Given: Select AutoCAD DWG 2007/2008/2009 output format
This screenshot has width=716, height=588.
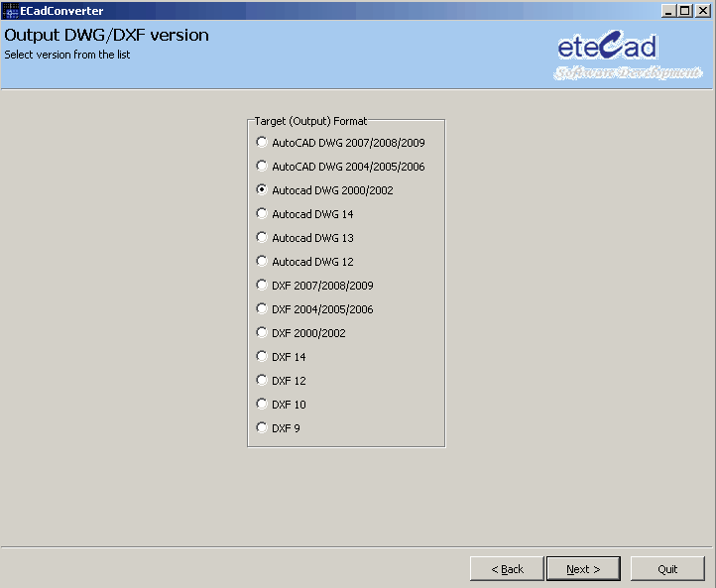Looking at the screenshot, I should (262, 143).
